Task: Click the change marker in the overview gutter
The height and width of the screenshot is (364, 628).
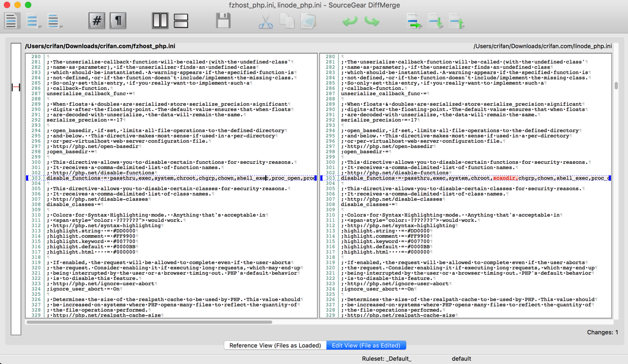Action: coord(16,87)
